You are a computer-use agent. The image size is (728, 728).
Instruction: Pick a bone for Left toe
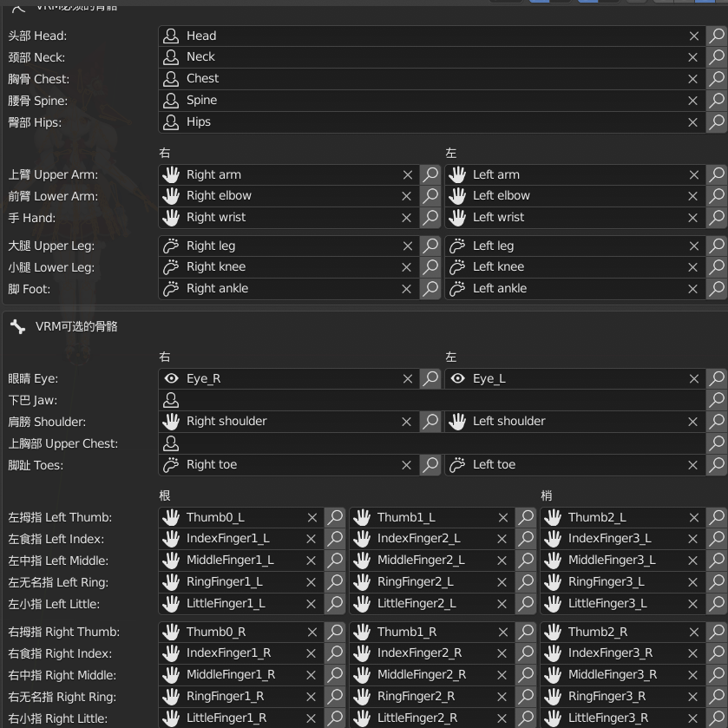(717, 465)
